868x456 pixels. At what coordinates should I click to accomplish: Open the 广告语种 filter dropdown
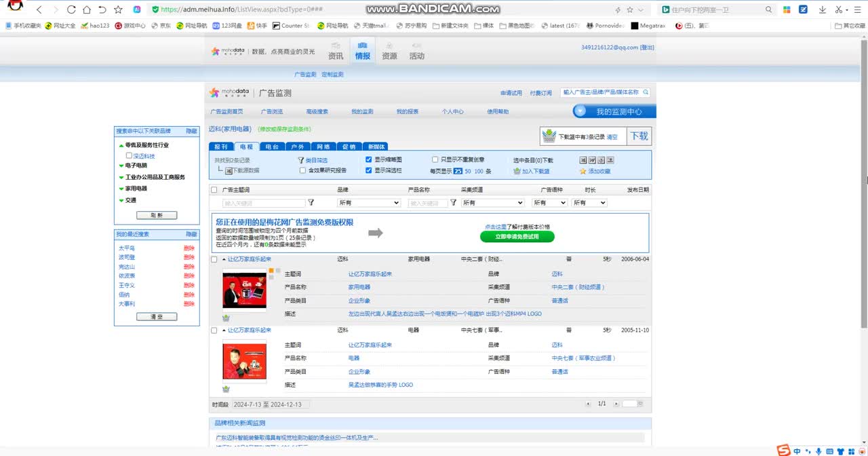point(549,202)
